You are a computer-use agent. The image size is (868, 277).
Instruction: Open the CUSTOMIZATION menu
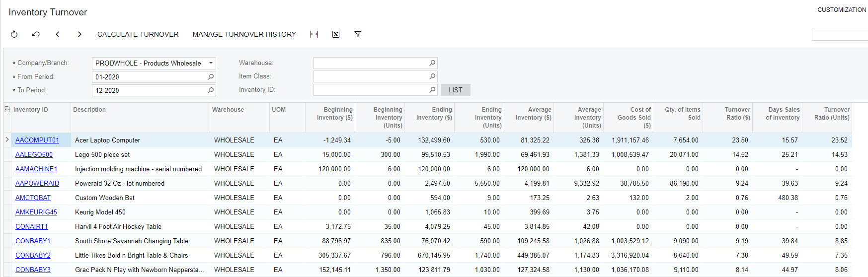tap(842, 10)
